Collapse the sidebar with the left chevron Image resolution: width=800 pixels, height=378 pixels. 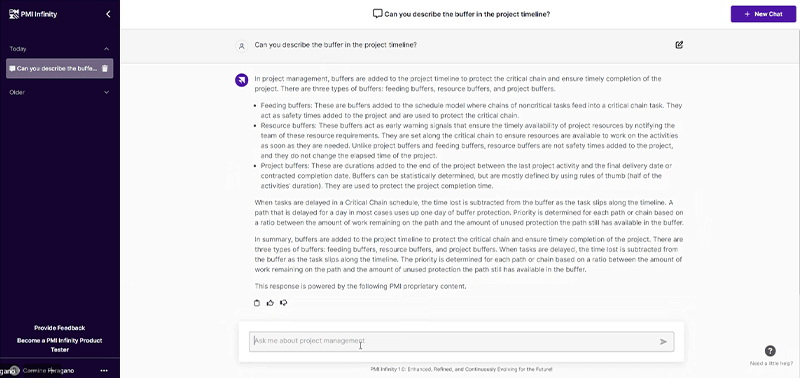(x=108, y=14)
